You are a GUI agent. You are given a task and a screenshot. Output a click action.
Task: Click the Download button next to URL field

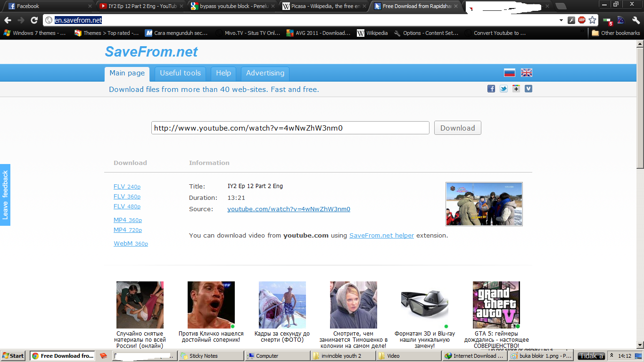point(457,128)
